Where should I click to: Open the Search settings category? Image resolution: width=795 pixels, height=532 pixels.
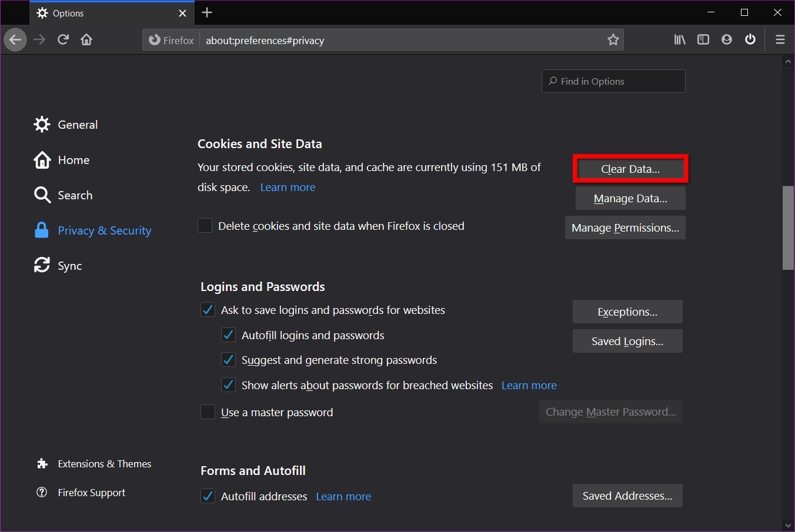[64, 195]
